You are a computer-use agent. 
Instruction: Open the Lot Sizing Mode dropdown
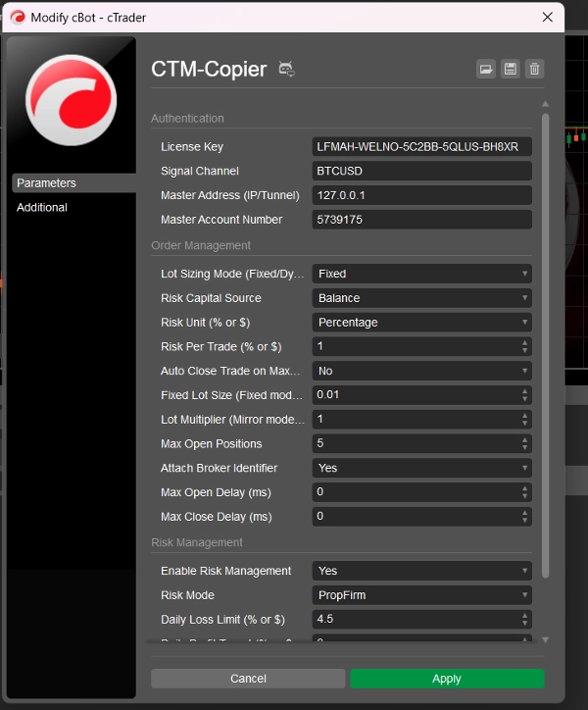point(421,274)
